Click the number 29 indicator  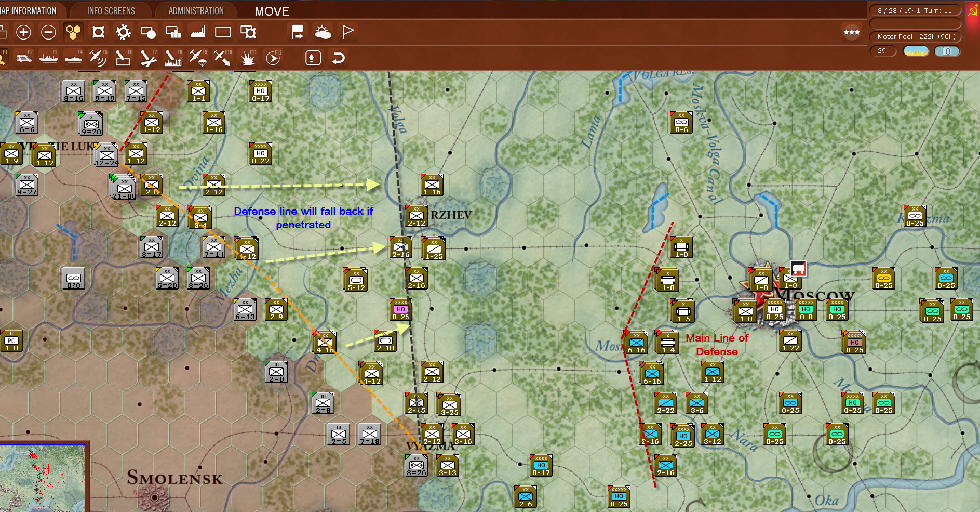[883, 51]
